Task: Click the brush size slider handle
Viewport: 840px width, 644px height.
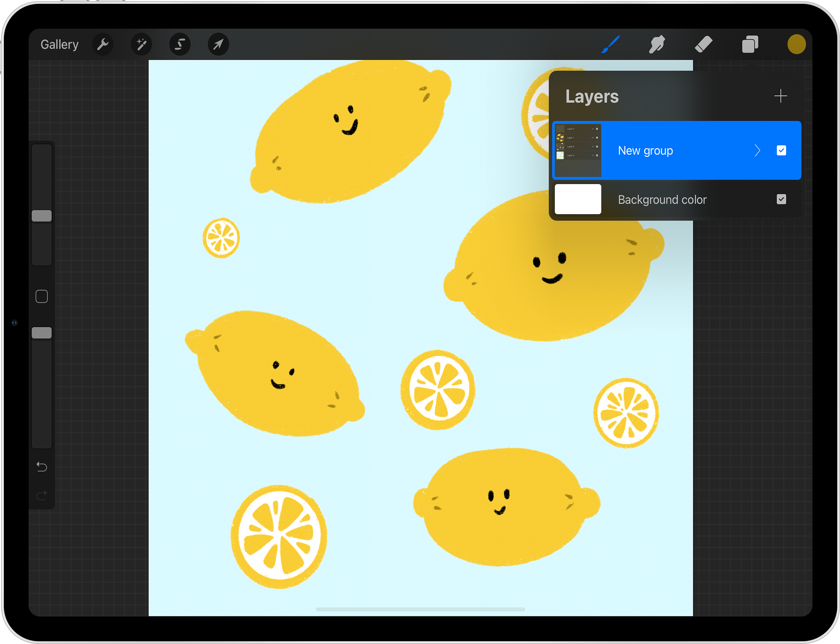Action: 42,216
